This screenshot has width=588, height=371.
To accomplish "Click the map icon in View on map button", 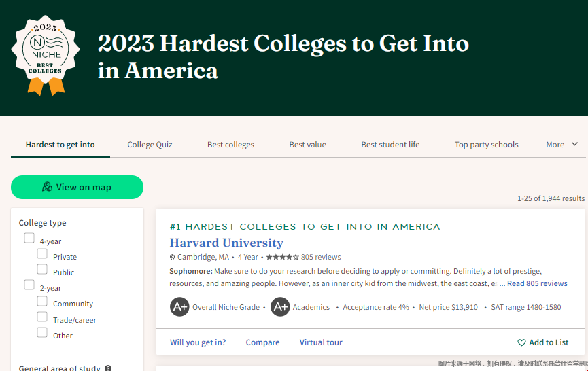I will 48,187.
